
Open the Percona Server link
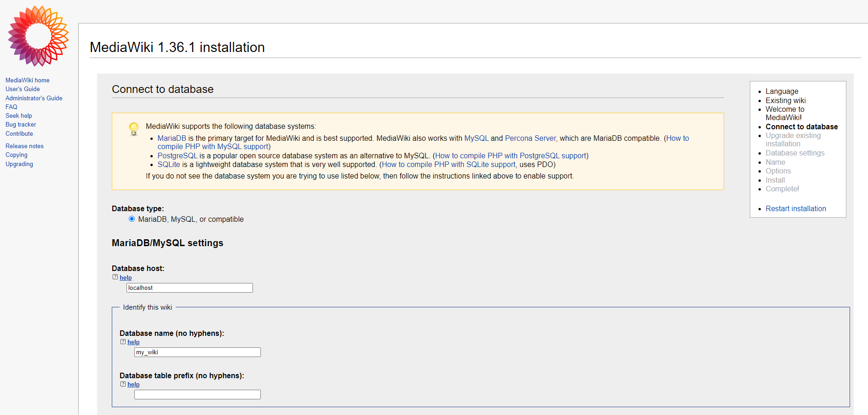coord(530,138)
